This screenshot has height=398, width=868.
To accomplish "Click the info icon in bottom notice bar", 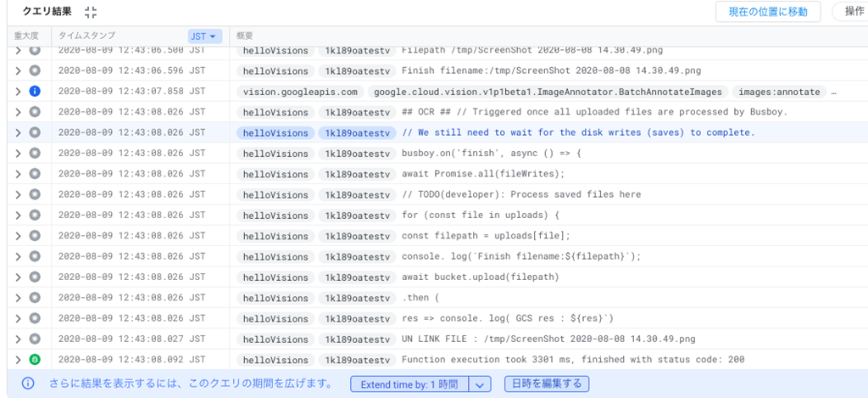I will [28, 384].
